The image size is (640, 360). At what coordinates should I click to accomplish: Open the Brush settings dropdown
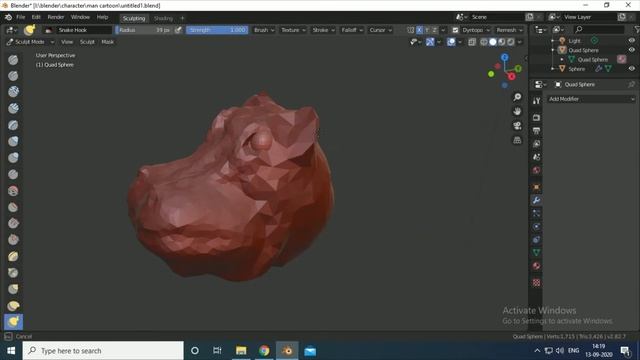point(264,30)
